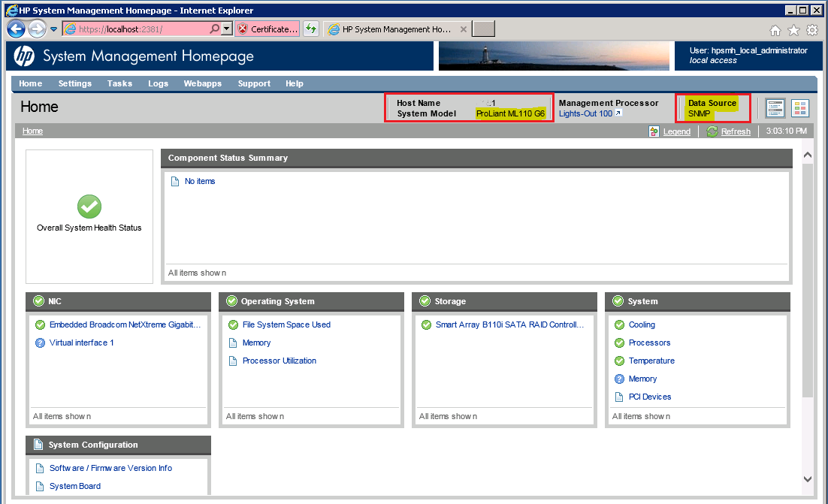828x504 pixels.
Task: Click the Home breadcrumb link
Action: click(33, 131)
